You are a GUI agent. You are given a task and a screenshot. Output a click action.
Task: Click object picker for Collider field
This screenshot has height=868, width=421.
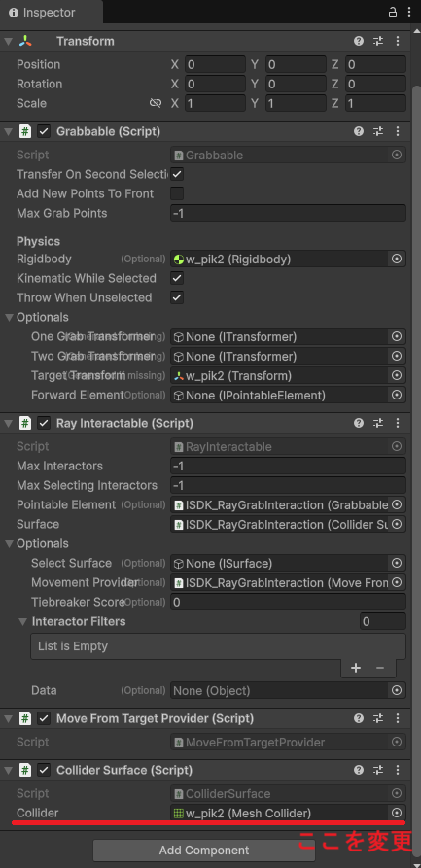(x=397, y=813)
